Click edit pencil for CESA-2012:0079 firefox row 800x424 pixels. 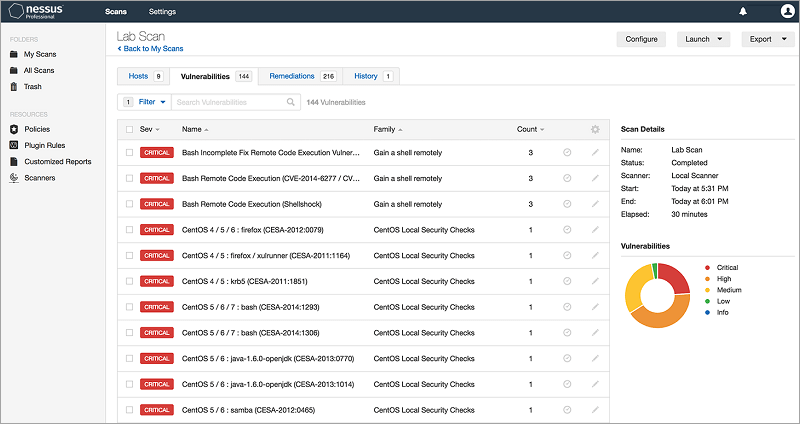(595, 230)
